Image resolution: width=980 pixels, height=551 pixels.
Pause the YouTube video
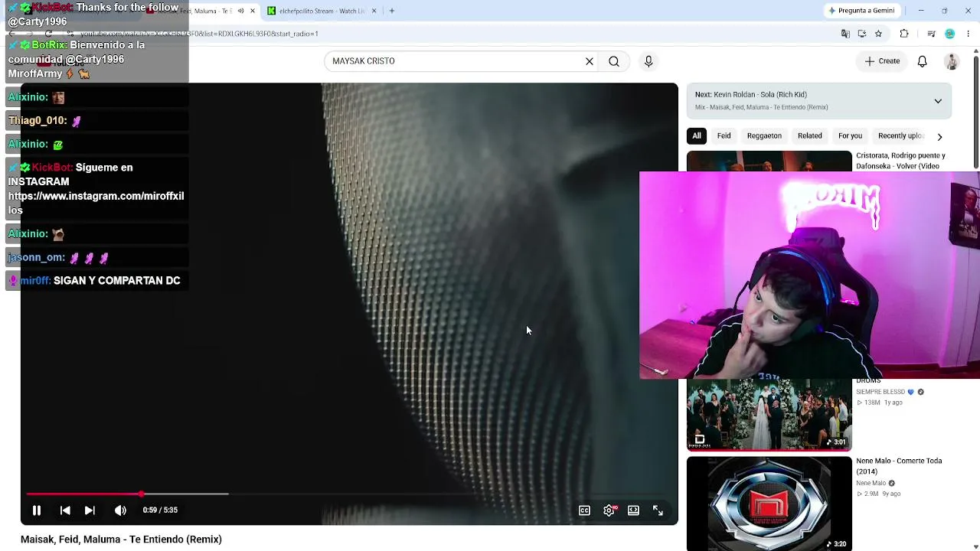click(x=36, y=510)
